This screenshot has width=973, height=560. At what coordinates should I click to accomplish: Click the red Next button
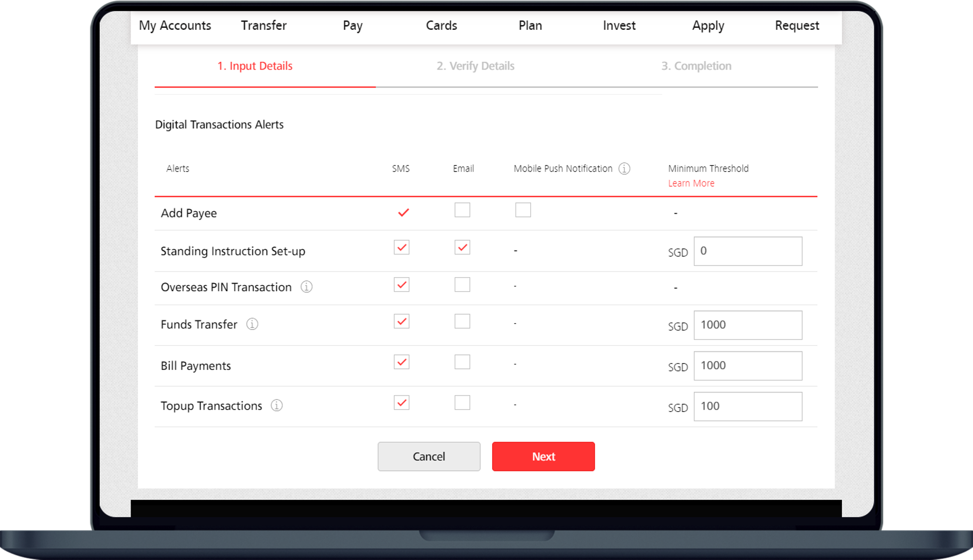click(x=544, y=456)
